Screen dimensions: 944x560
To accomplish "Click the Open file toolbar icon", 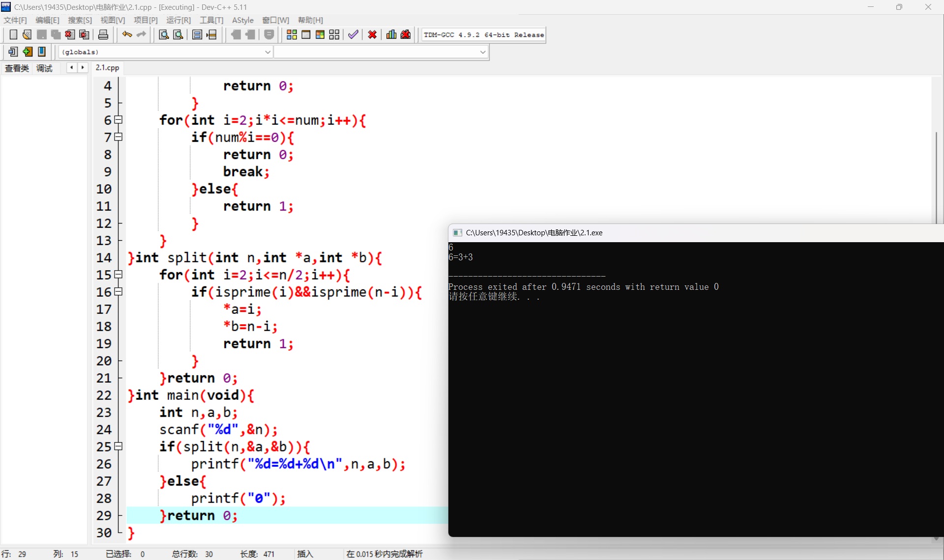I will (27, 34).
